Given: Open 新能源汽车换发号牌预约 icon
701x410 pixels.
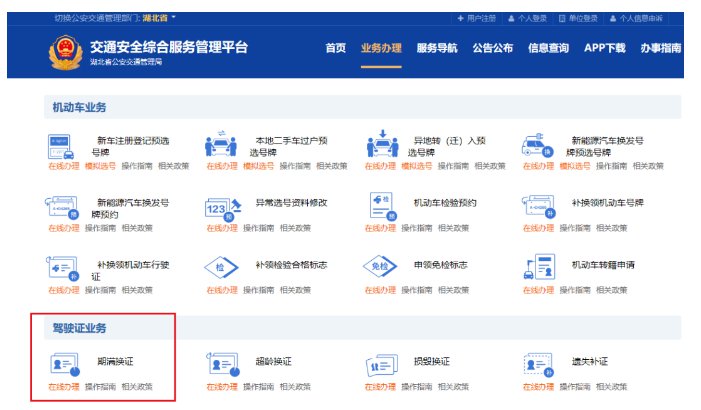Looking at the screenshot, I should point(62,207).
